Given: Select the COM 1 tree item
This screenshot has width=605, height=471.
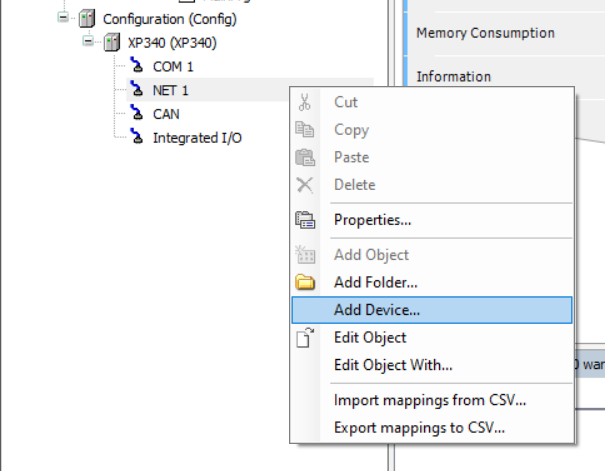Looking at the screenshot, I should tap(173, 66).
